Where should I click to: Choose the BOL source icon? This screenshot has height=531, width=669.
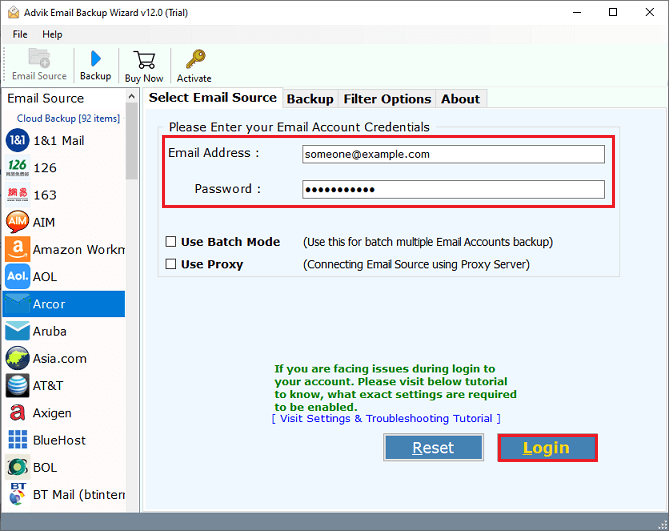17,467
